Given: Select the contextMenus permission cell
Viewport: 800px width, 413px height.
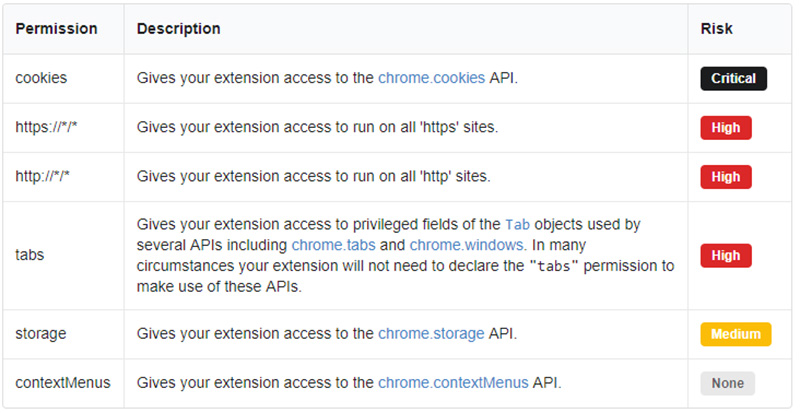Looking at the screenshot, I should point(63,383).
